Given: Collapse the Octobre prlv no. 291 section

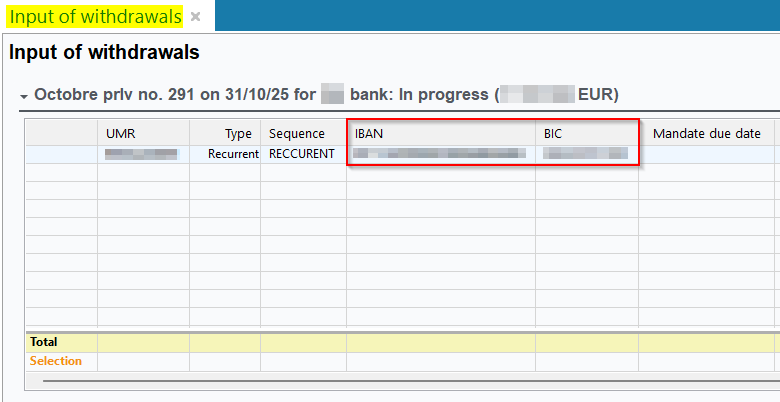Looking at the screenshot, I should pyautogui.click(x=23, y=96).
